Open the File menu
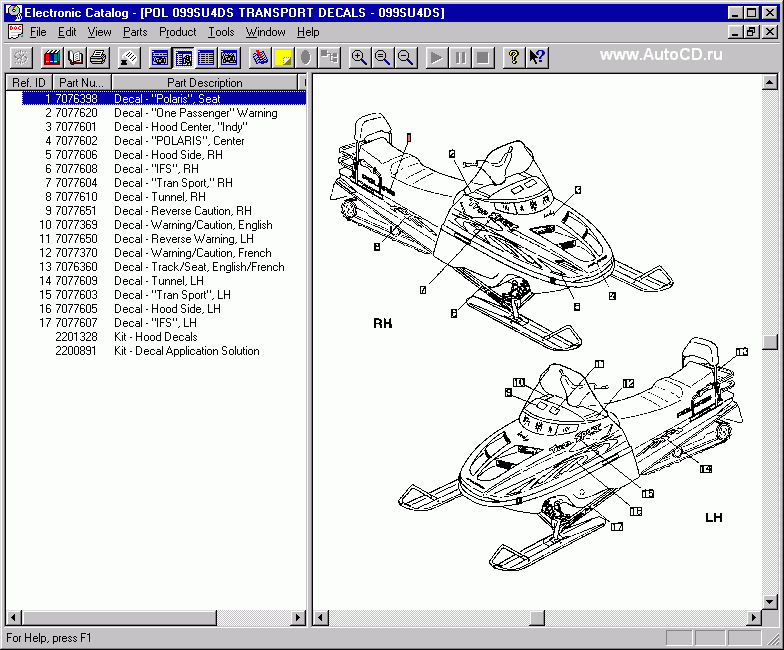The width and height of the screenshot is (784, 650). coord(38,32)
